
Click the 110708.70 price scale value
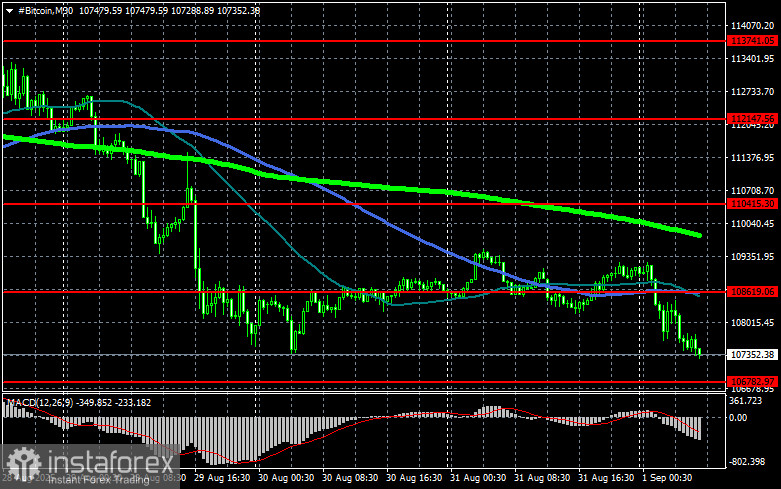[752, 191]
